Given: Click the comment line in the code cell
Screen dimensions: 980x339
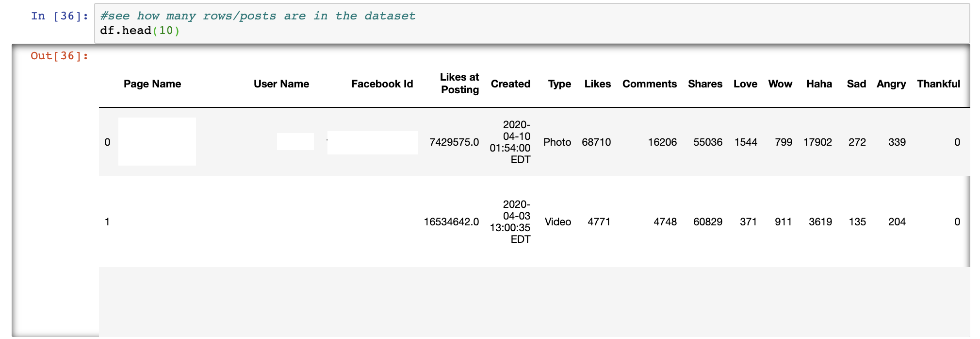Looking at the screenshot, I should pos(257,16).
